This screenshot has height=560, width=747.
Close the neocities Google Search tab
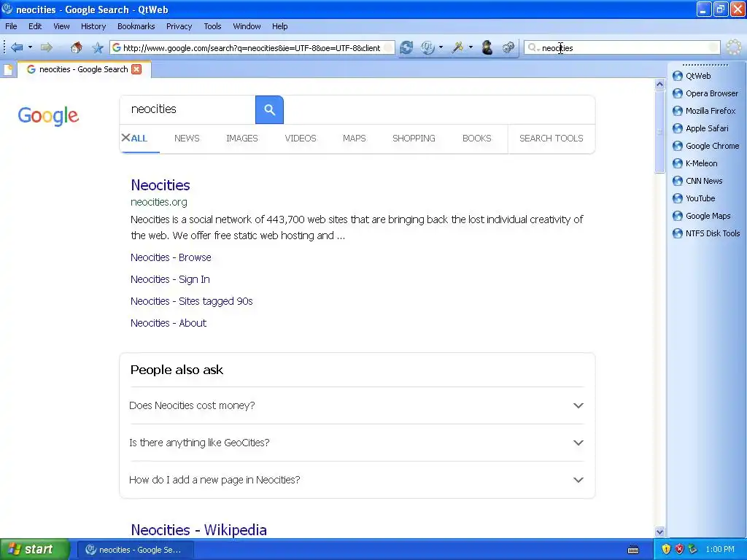click(136, 69)
